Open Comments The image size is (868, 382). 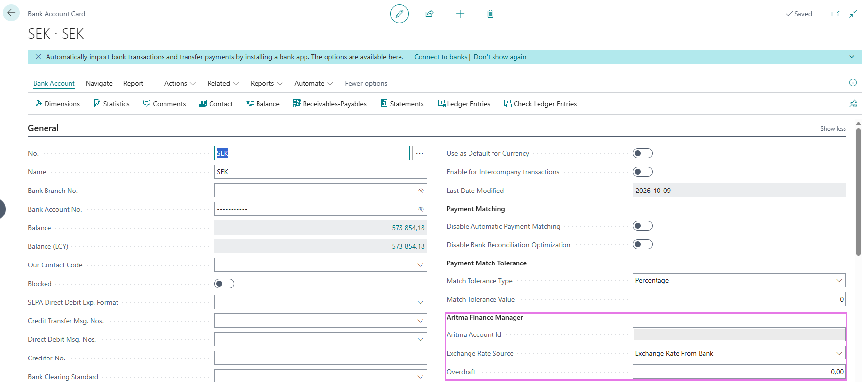pos(164,104)
